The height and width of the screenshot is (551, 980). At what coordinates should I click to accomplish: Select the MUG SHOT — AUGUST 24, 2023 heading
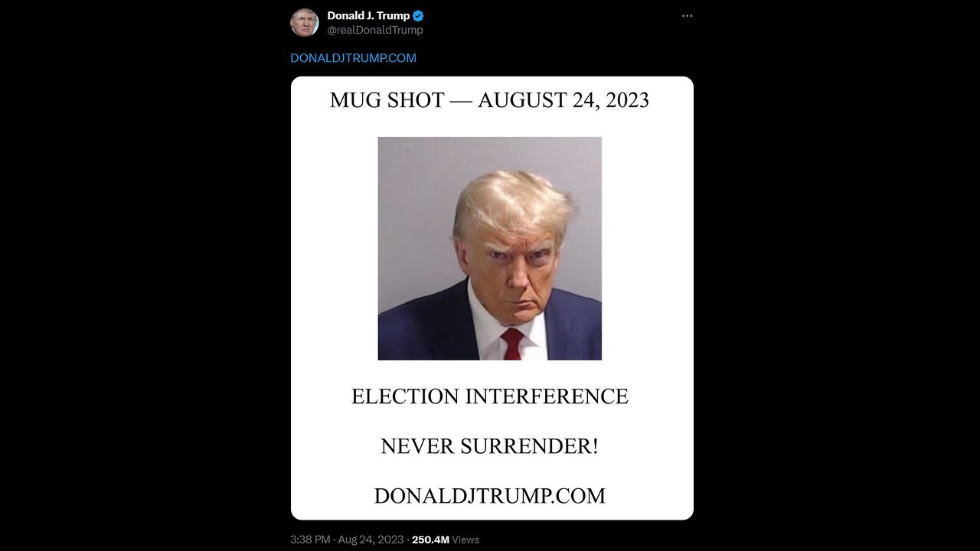coord(489,100)
